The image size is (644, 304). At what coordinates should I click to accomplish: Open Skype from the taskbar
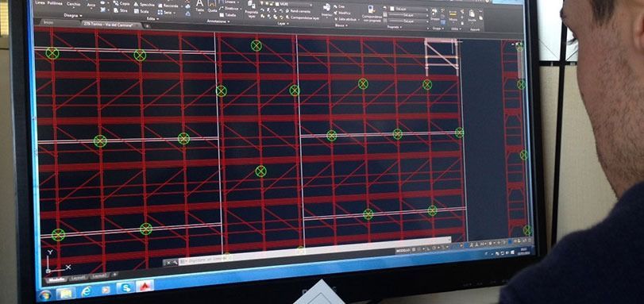pos(125,287)
